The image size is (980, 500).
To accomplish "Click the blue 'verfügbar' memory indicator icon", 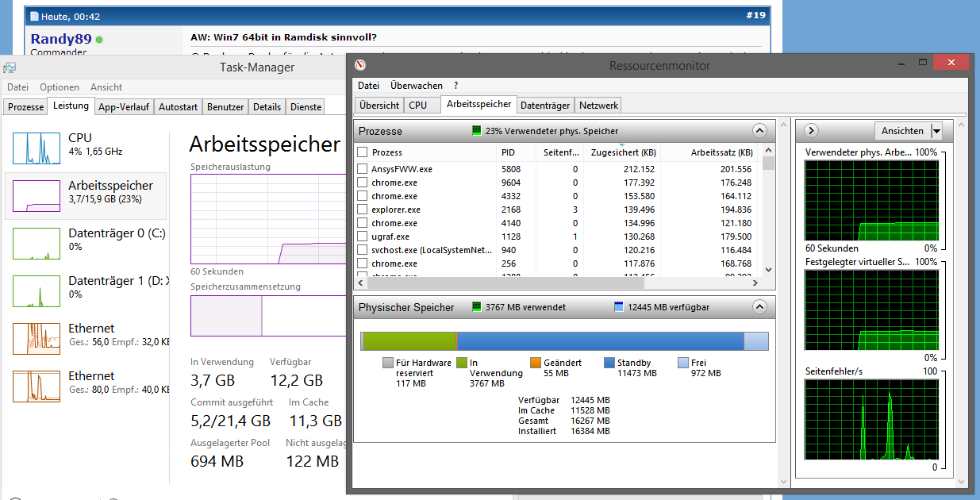I will pyautogui.click(x=619, y=307).
